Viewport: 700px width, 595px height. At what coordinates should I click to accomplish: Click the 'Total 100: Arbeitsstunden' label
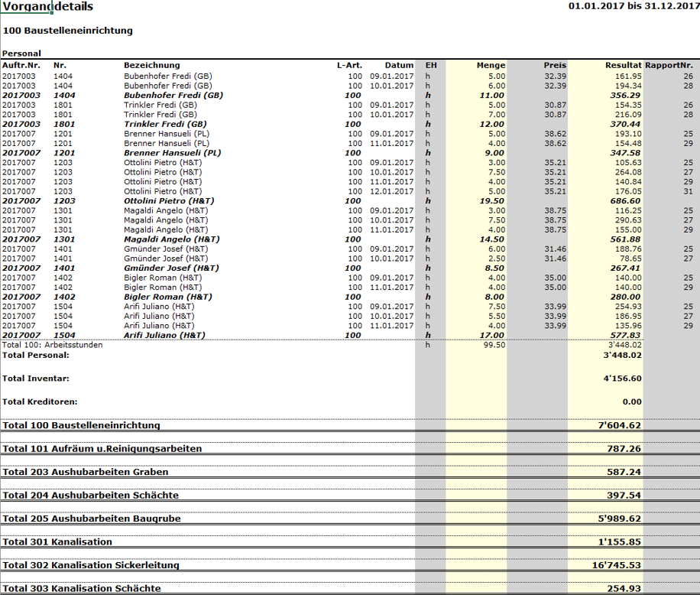pyautogui.click(x=52, y=345)
